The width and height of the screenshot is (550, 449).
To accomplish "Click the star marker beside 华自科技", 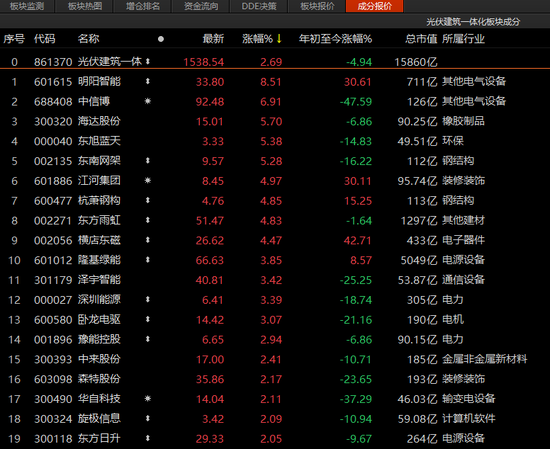I will point(148,398).
